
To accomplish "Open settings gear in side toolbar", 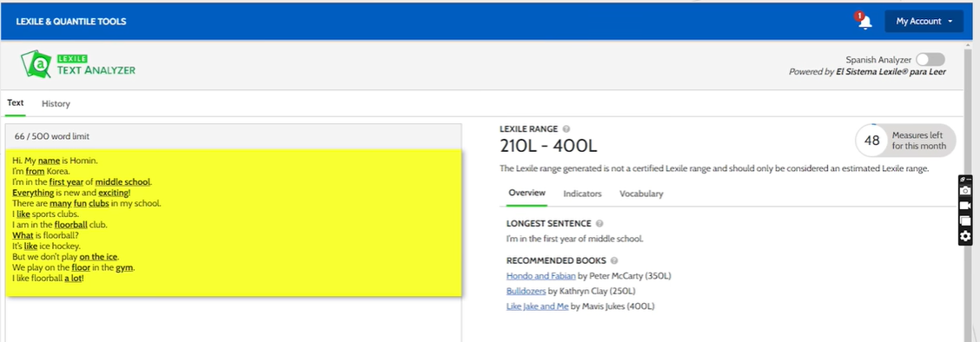I will tap(965, 236).
